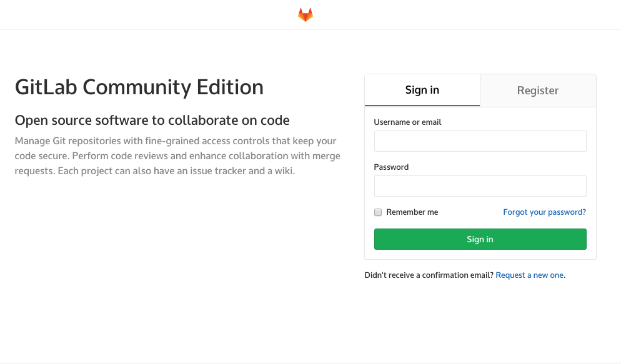Click the Username or email label
621x364 pixels.
coord(407,122)
